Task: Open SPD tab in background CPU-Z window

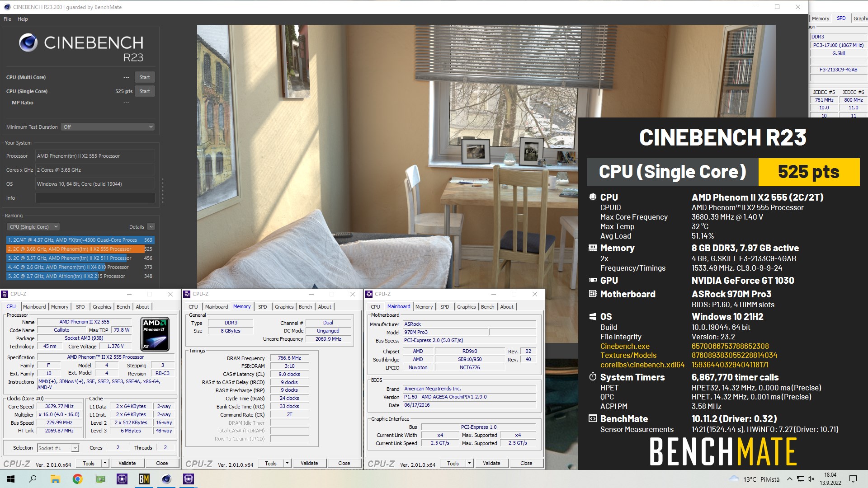Action: point(841,19)
